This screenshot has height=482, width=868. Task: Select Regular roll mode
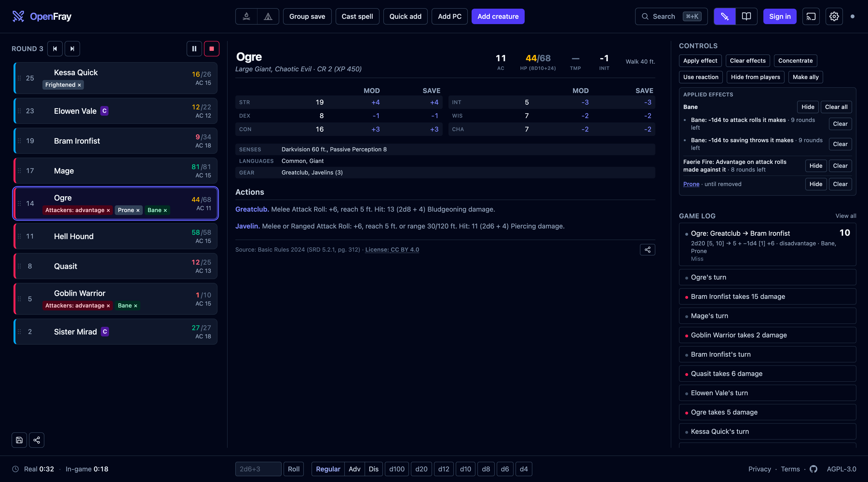tap(328, 469)
